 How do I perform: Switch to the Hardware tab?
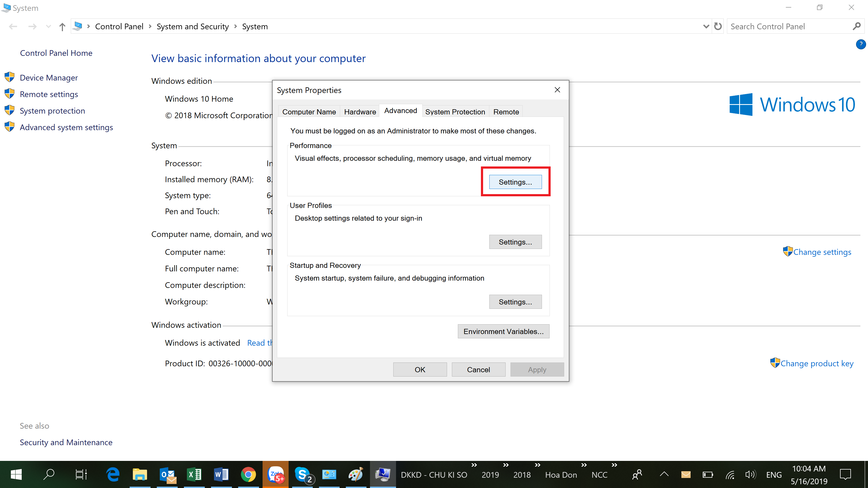[x=360, y=112]
